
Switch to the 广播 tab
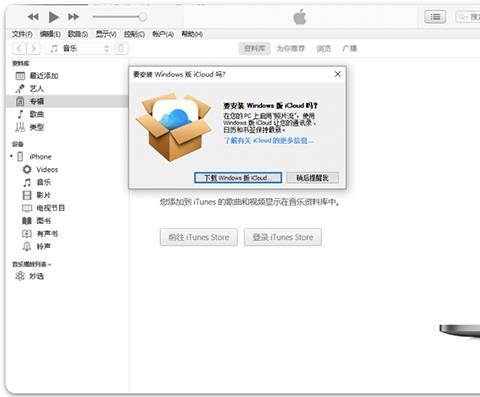point(350,49)
